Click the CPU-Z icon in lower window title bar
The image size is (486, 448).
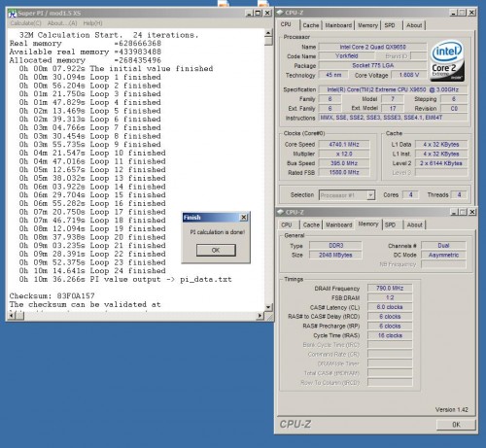[280, 212]
